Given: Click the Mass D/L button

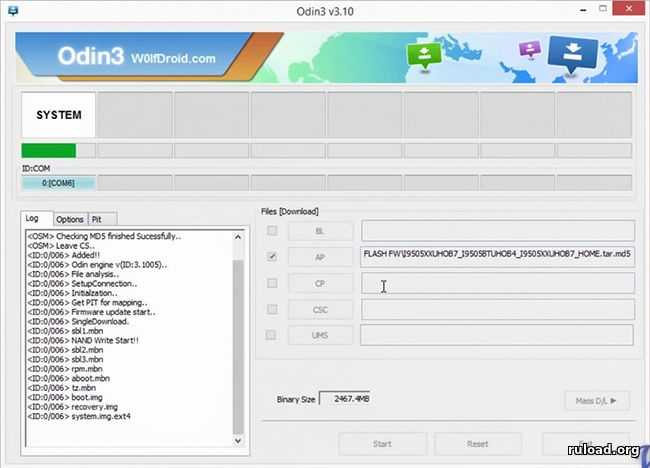Looking at the screenshot, I should point(597,400).
